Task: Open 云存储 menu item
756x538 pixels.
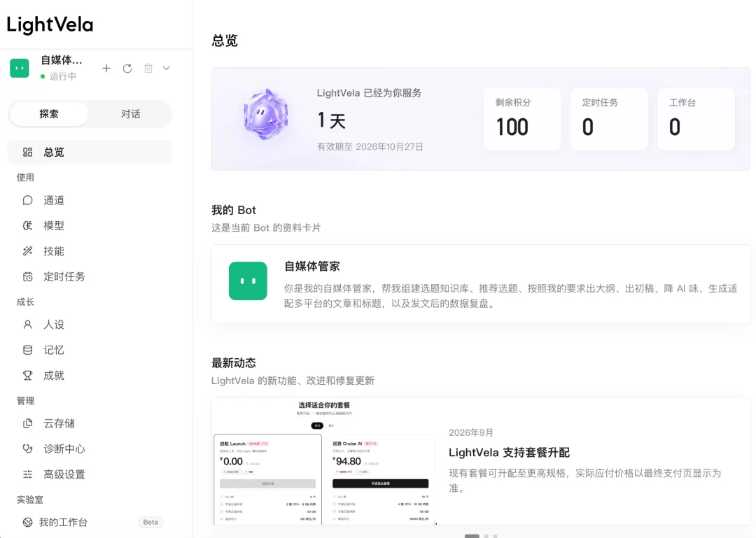Action: point(90,423)
